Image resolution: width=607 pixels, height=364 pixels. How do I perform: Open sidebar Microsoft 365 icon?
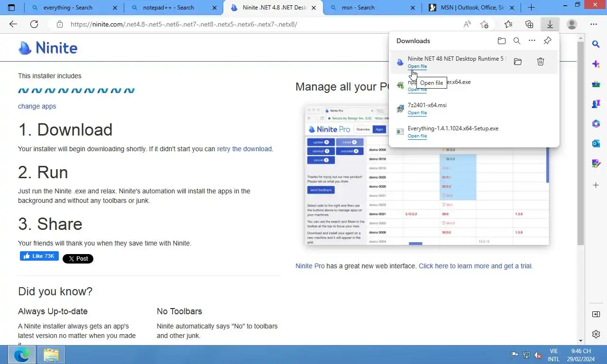click(x=596, y=124)
